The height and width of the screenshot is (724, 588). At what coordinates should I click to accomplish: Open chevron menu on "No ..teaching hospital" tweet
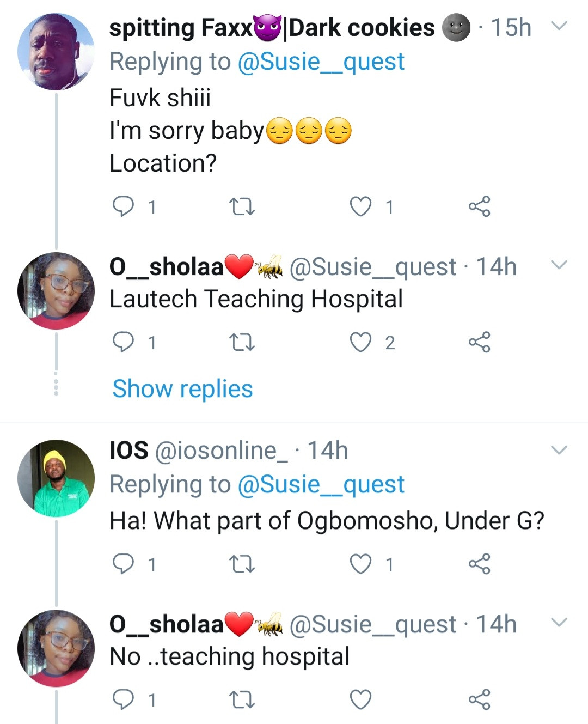coord(559,622)
